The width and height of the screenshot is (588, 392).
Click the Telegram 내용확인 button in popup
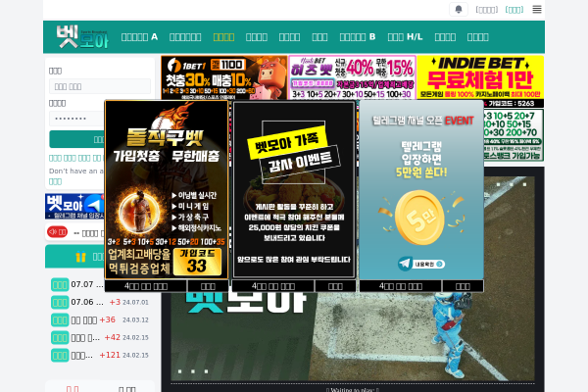[421, 264]
